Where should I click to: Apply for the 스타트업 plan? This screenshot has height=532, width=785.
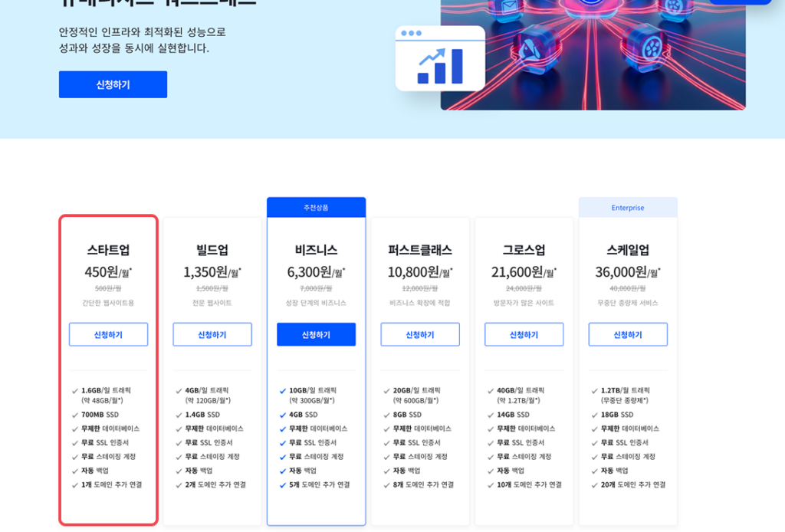coord(108,334)
